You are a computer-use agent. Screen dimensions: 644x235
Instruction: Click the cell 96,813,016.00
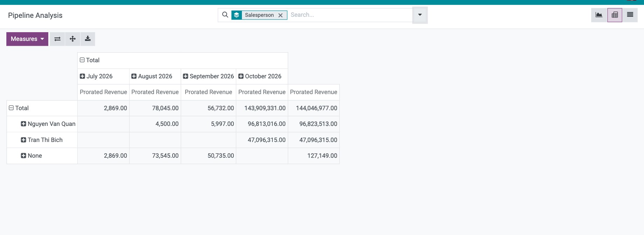(262, 124)
